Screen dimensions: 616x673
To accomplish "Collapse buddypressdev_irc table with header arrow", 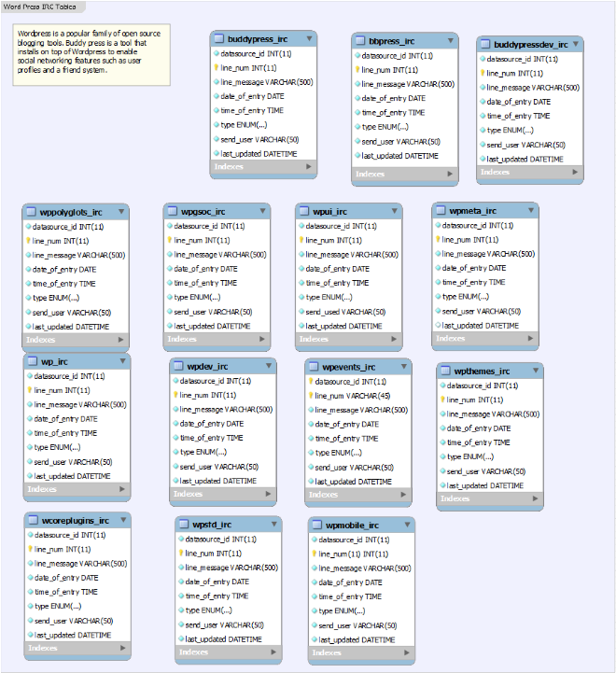I will [576, 44].
